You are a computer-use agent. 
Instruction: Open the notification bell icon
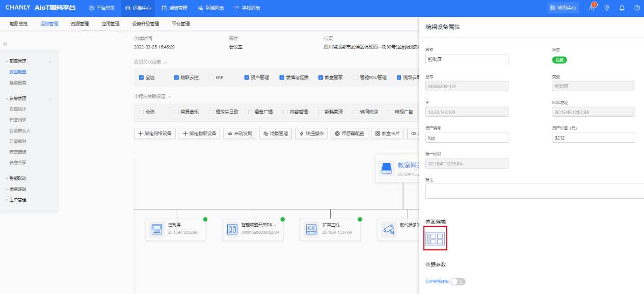coord(622,8)
